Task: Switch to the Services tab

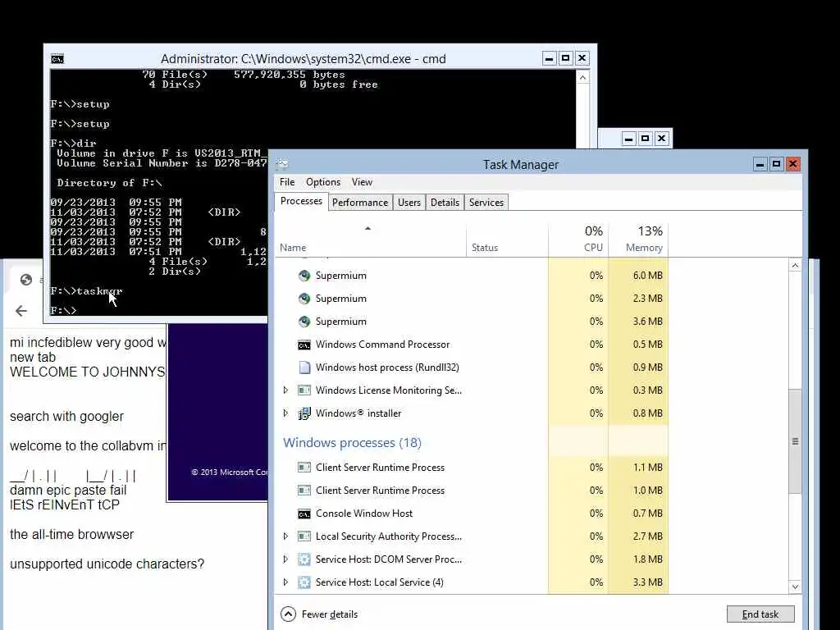Action: tap(486, 203)
